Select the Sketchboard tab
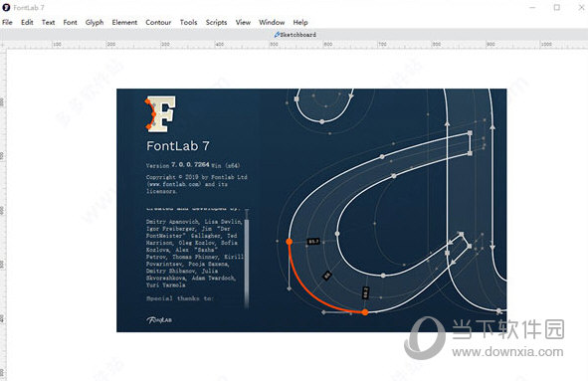This screenshot has width=588, height=381. click(295, 35)
